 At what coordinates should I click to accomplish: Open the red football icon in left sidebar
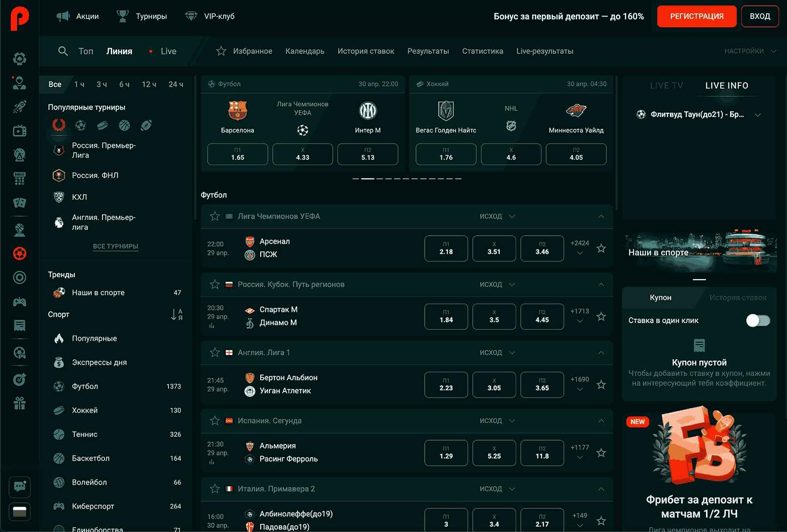(20, 253)
